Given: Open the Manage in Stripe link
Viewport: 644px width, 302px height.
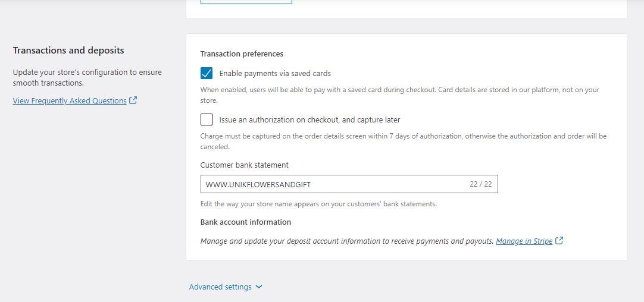Looking at the screenshot, I should (524, 241).
